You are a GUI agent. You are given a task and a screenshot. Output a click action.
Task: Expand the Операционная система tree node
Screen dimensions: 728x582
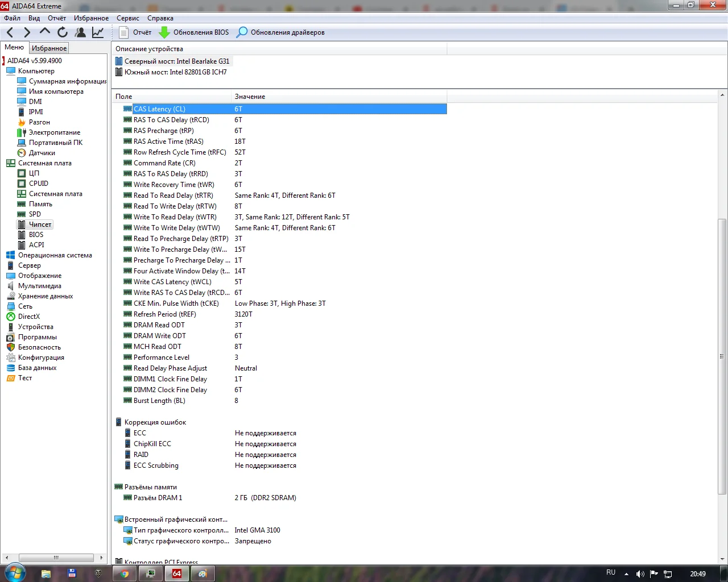coord(55,255)
